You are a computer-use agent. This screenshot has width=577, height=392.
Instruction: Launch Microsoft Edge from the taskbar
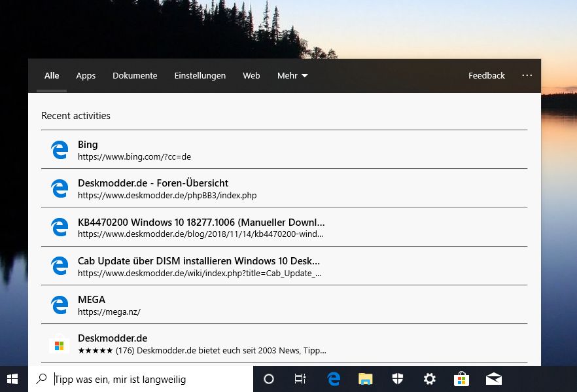coord(334,379)
